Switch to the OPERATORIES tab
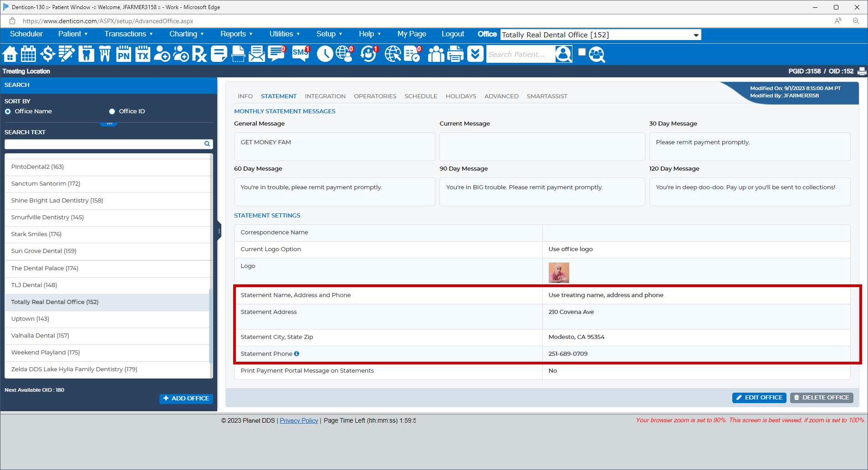Viewport: 868px width, 470px height. click(375, 96)
